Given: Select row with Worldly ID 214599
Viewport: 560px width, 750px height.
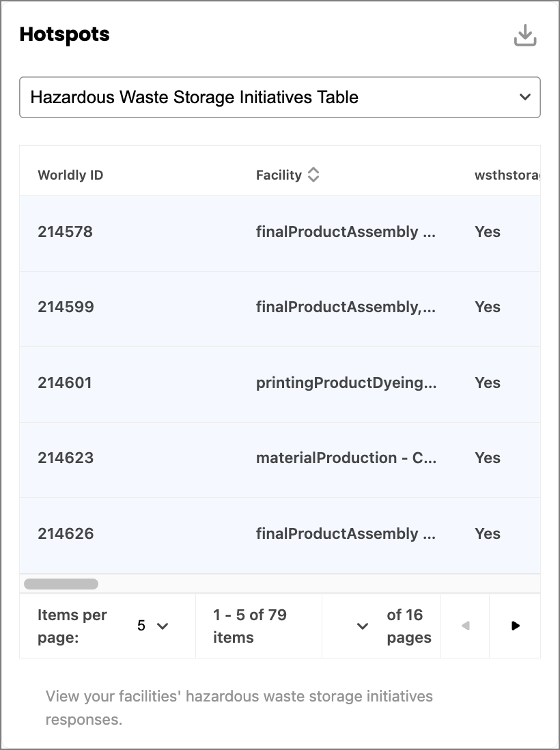Looking at the screenshot, I should point(280,309).
